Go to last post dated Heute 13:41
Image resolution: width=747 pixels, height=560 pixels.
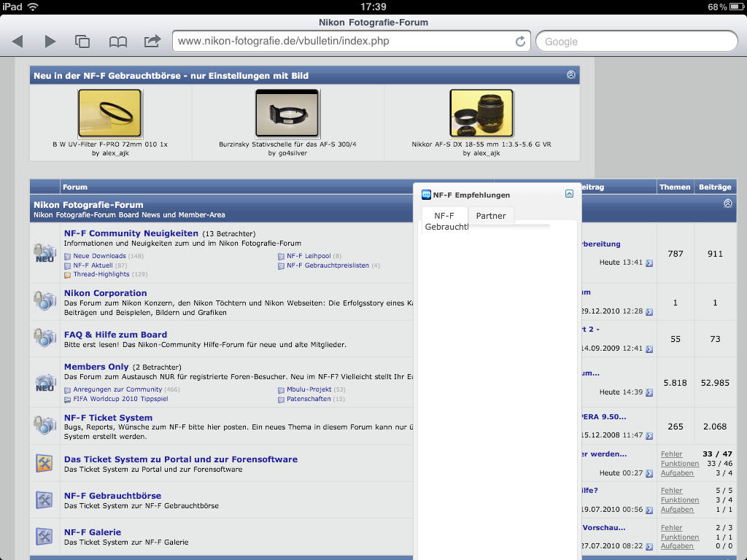click(x=649, y=262)
